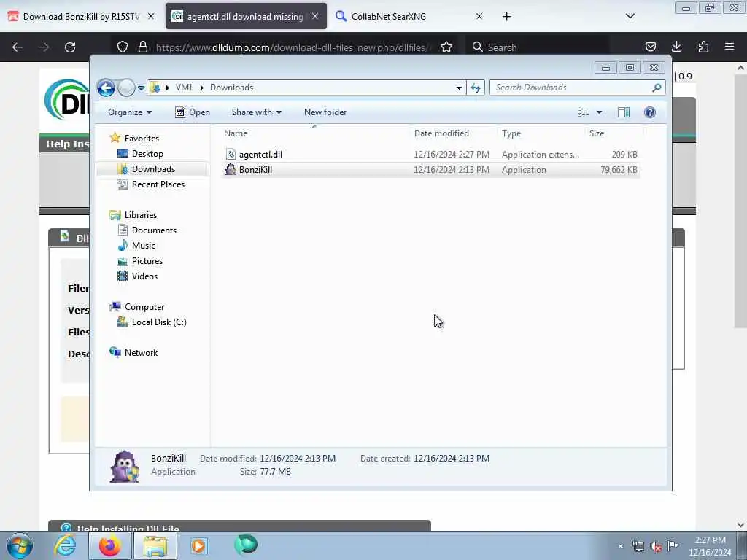Click the refresh button beside address bar

[x=476, y=87]
